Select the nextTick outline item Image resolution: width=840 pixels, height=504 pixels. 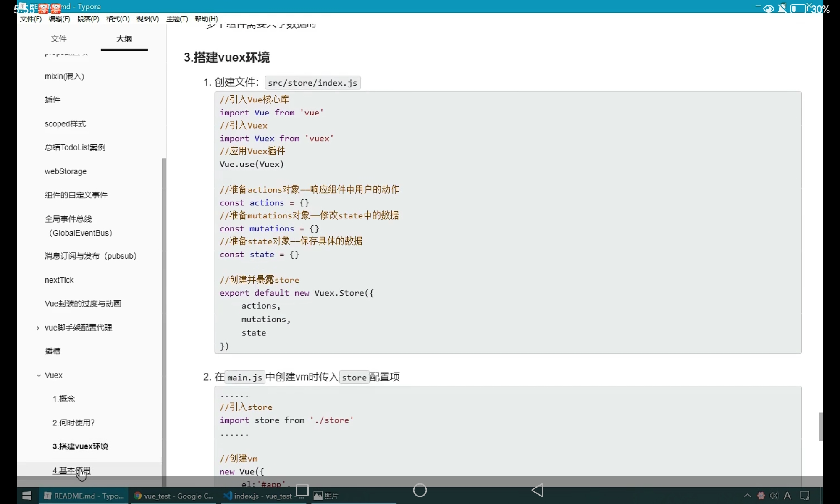point(59,280)
